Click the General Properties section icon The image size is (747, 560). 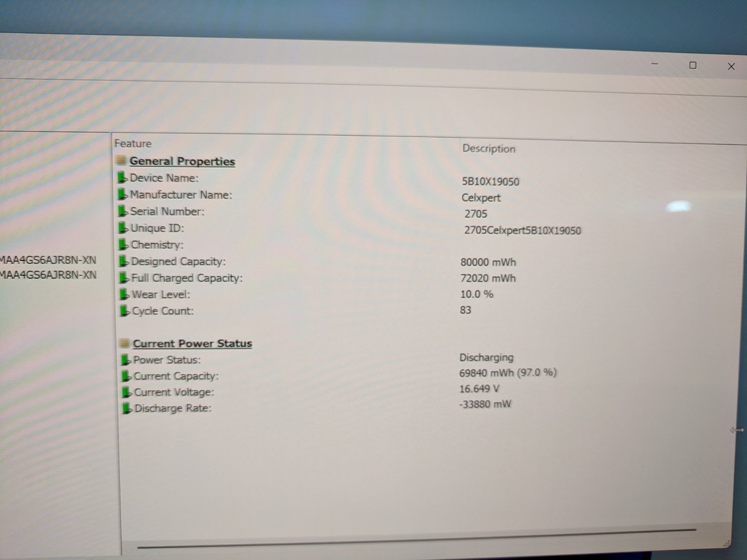121,161
